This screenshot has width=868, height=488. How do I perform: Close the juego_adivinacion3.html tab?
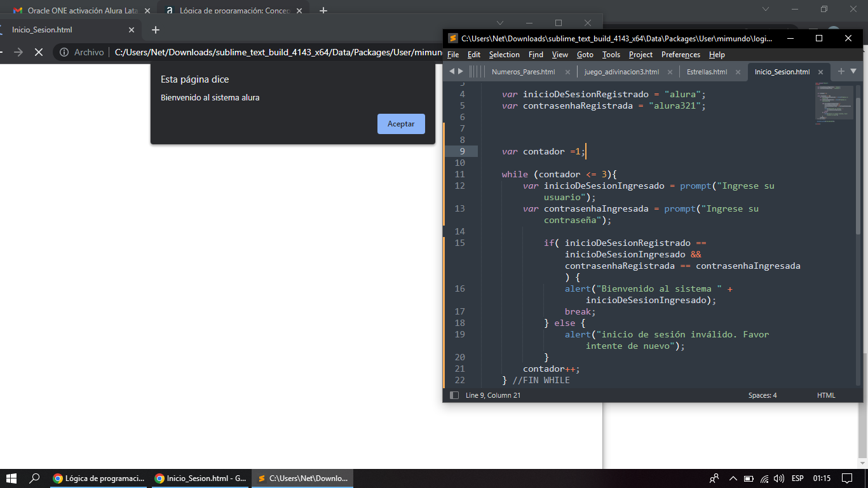tap(670, 72)
